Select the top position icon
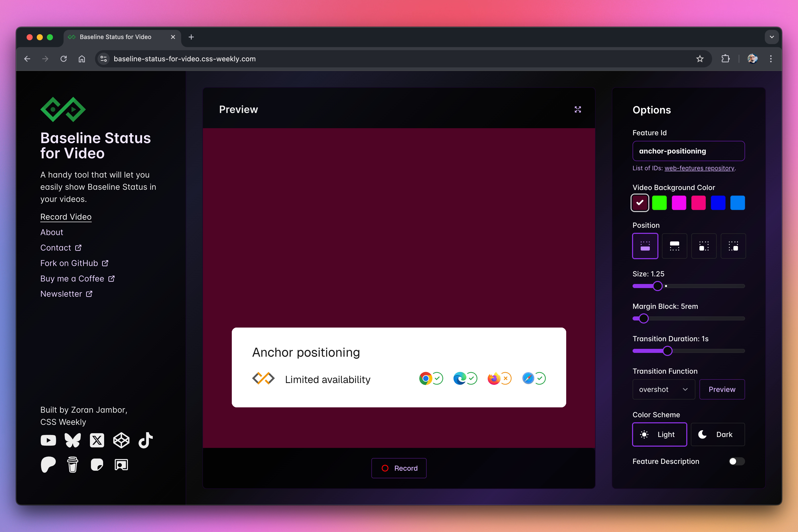 point(674,246)
